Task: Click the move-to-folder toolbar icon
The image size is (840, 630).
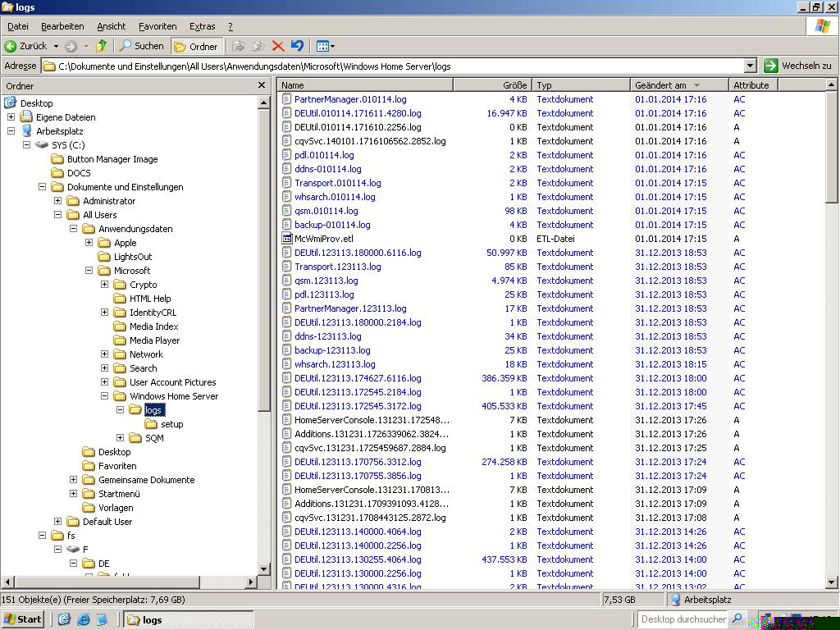Action: coord(239,46)
